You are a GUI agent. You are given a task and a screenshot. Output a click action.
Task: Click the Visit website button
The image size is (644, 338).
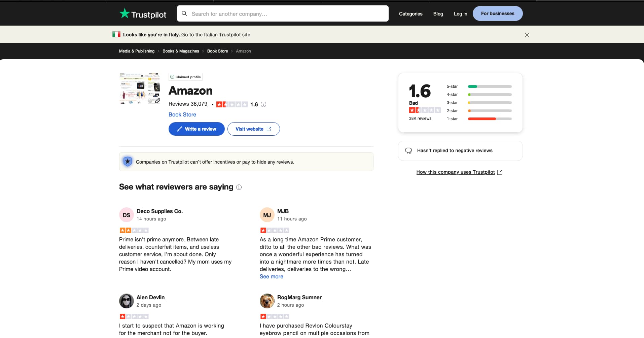pyautogui.click(x=253, y=129)
